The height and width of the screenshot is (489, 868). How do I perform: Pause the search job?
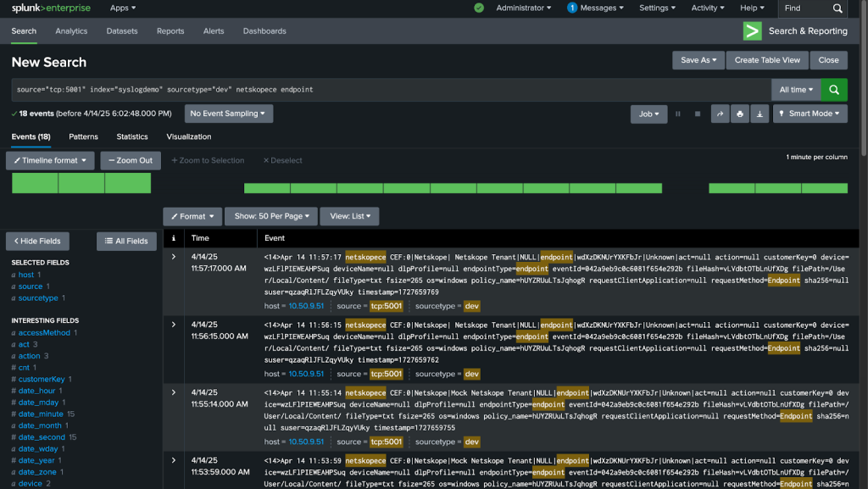[x=677, y=114]
